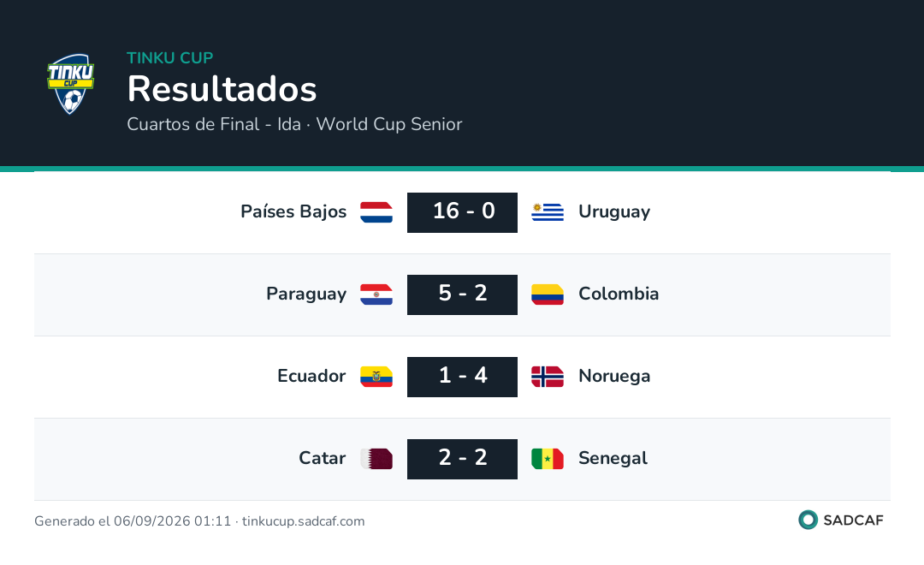Click the Noruega team name
The width and height of the screenshot is (924, 565).
[614, 377]
